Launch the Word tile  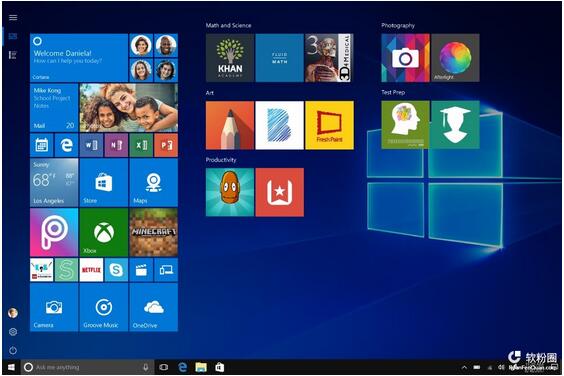(91, 145)
